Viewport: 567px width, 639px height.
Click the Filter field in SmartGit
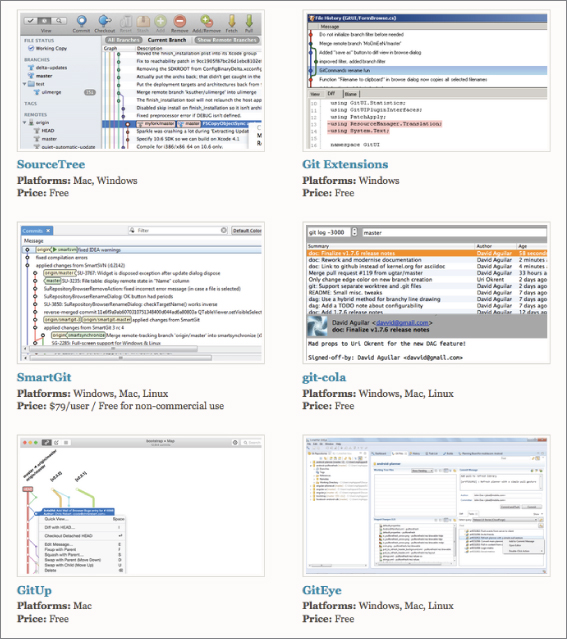coord(178,231)
